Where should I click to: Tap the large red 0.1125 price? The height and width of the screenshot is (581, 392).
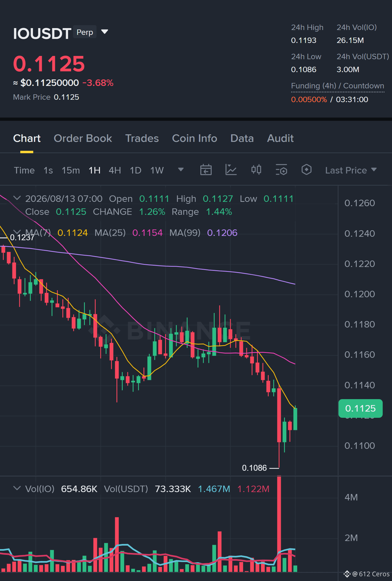(49, 64)
